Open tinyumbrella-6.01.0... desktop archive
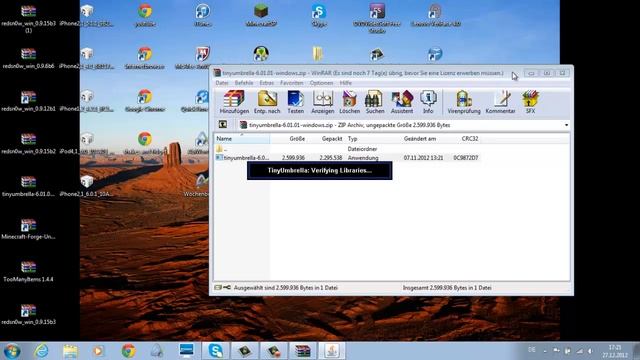The width and height of the screenshot is (640, 360). pyautogui.click(x=28, y=186)
